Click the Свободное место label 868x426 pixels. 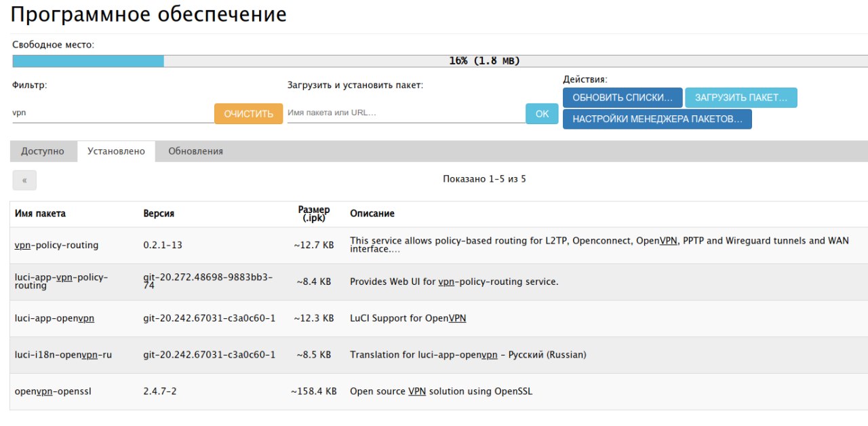(x=54, y=45)
